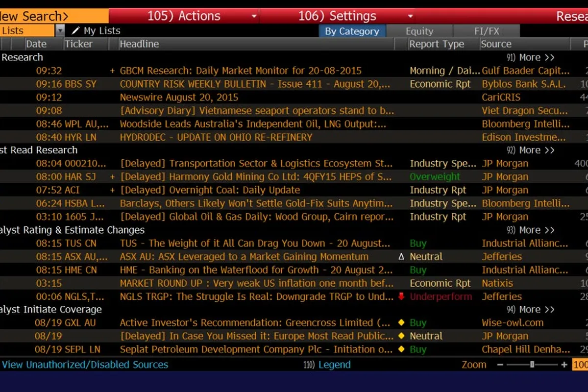Open the 106) Settings menu
588x392 pixels.
coord(337,16)
